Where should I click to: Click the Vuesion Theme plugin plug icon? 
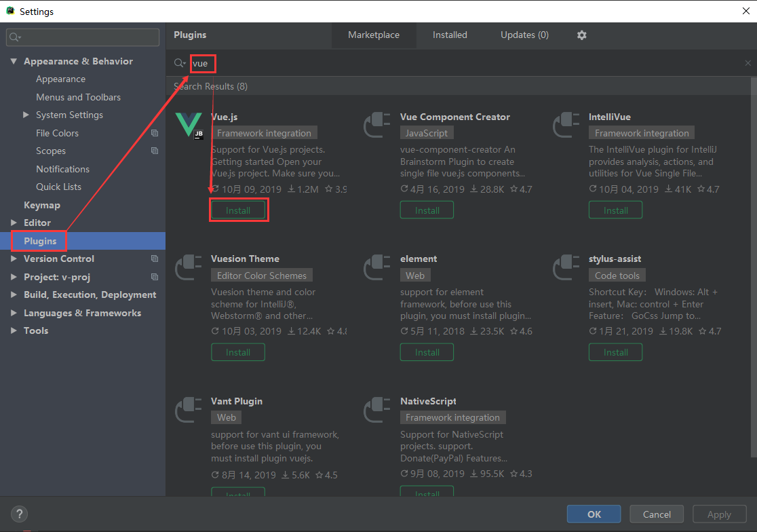coord(189,267)
